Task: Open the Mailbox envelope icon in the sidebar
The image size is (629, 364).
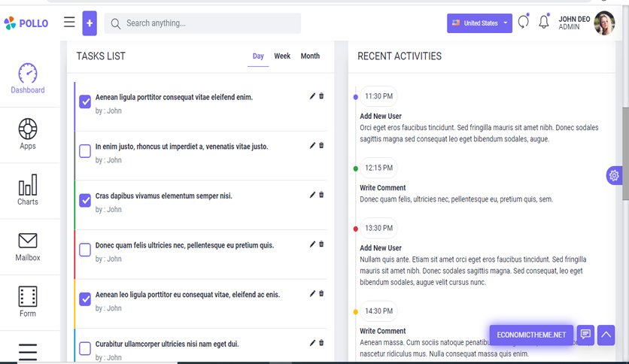Action: [28, 241]
